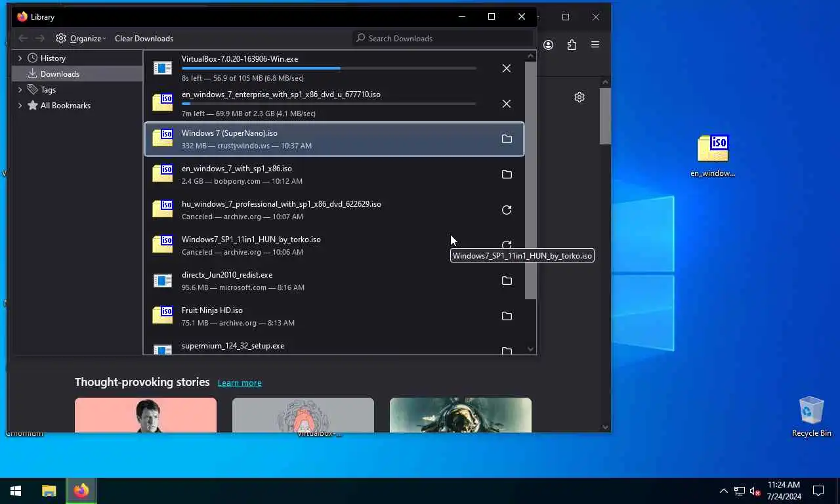The width and height of the screenshot is (840, 504).
Task: Select Downloads in the Library sidebar
Action: pos(77,74)
